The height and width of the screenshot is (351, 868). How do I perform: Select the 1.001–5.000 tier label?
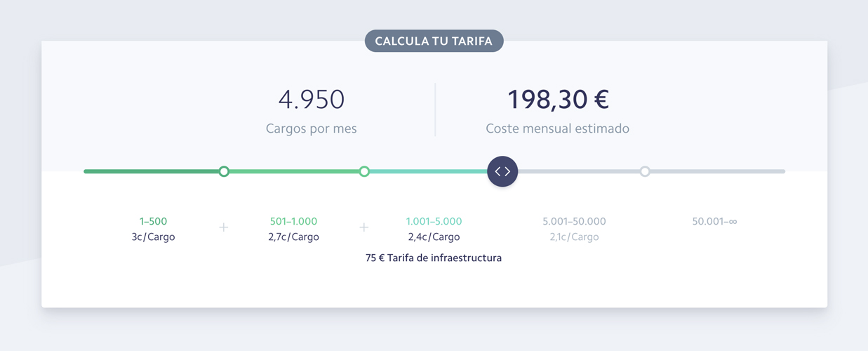point(434,222)
